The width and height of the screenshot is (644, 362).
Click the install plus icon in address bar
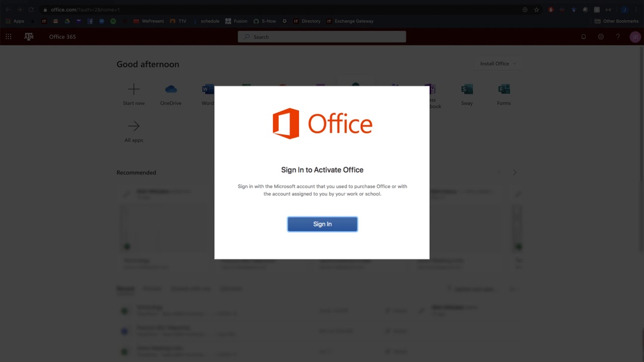click(x=525, y=10)
